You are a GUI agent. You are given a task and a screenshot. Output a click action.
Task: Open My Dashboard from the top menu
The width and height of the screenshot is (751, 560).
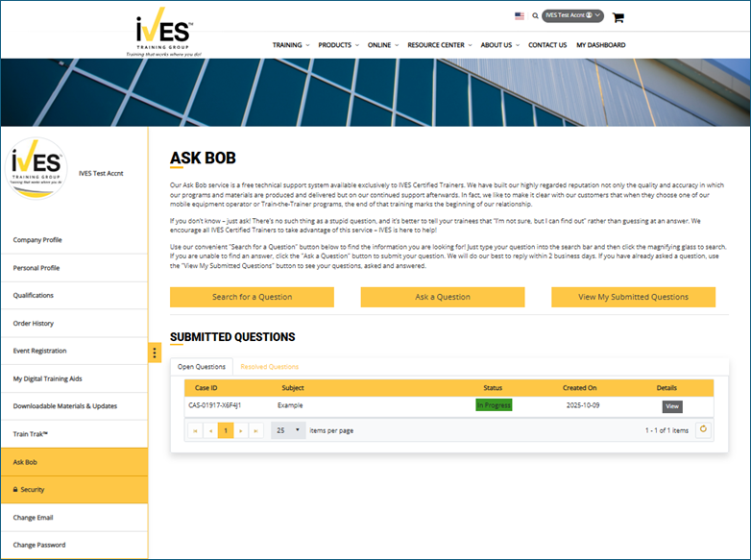coord(600,45)
